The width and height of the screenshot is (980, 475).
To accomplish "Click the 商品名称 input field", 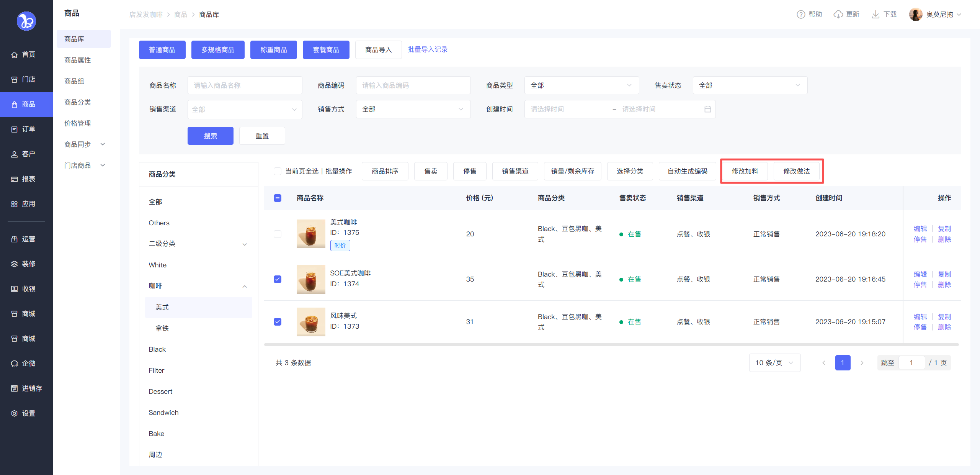I will click(x=245, y=85).
